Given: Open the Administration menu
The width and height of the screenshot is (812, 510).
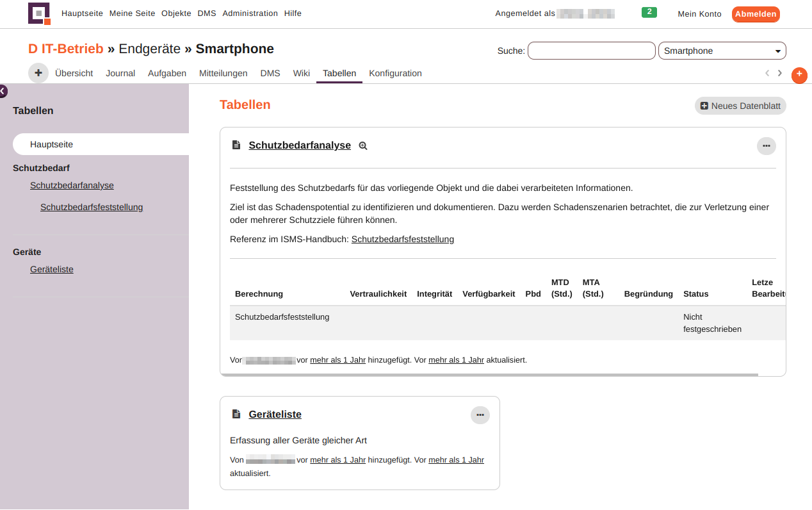Looking at the screenshot, I should 250,13.
